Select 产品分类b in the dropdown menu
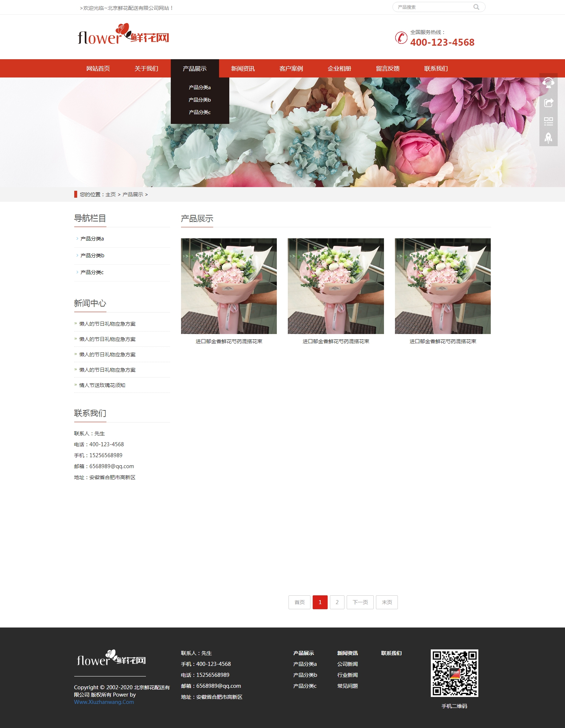Viewport: 565px width, 728px height. (200, 100)
